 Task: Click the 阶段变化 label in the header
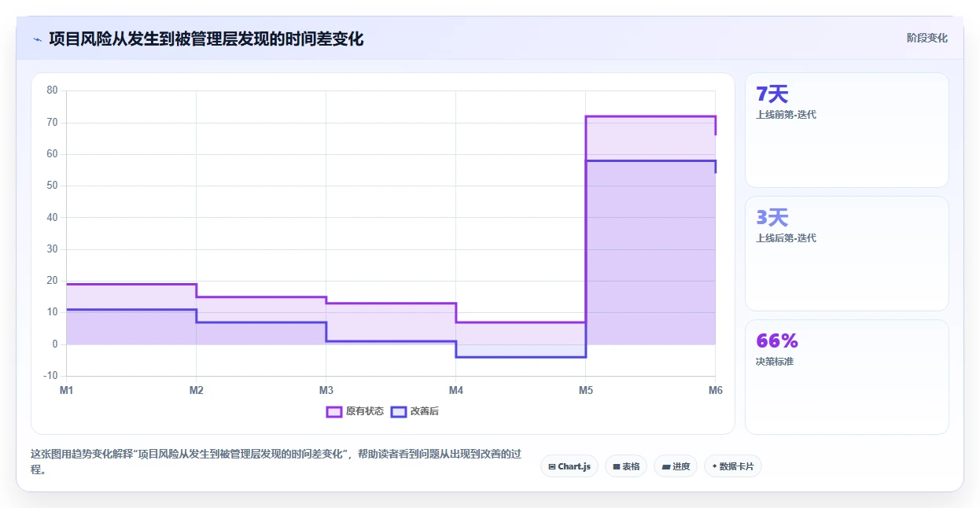pyautogui.click(x=927, y=38)
